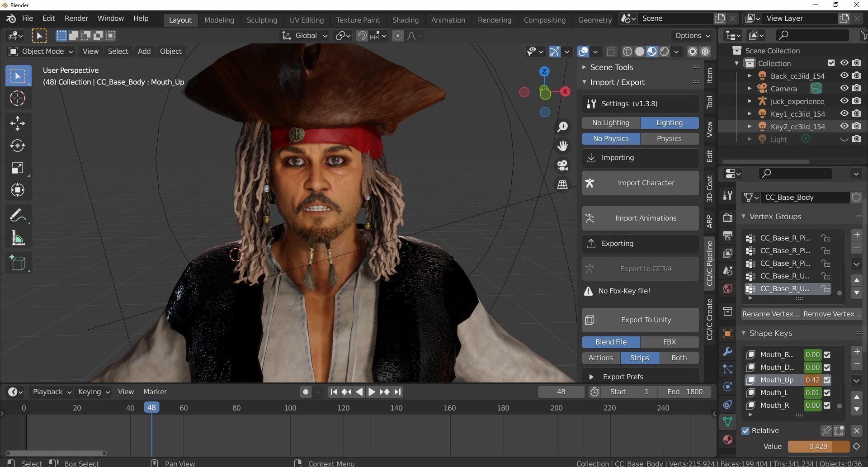Toggle the Relative shape keys checkbox
Image resolution: width=868 pixels, height=467 pixels.
pyautogui.click(x=745, y=431)
